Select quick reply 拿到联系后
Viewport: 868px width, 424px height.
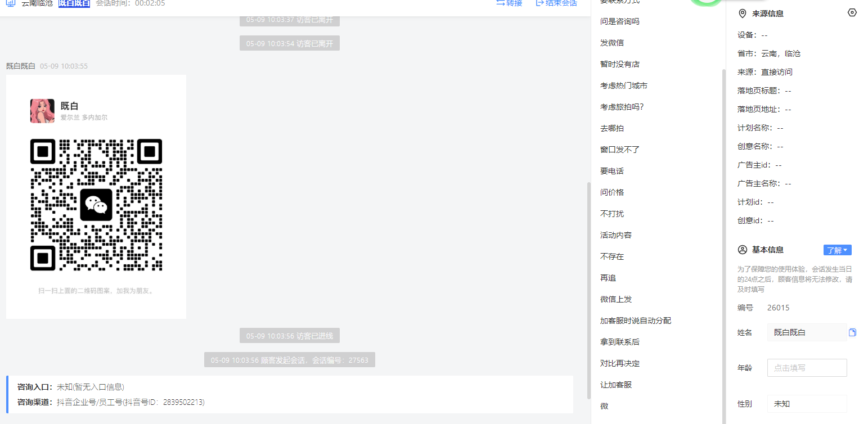[620, 342]
